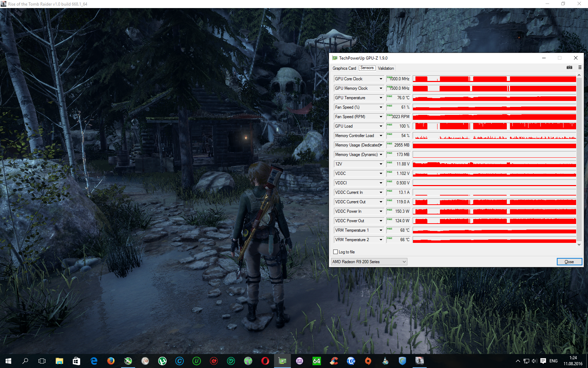The height and width of the screenshot is (368, 588).
Task: Expand the Fan Speed (RPM) sensor dropdown
Action: (x=381, y=117)
